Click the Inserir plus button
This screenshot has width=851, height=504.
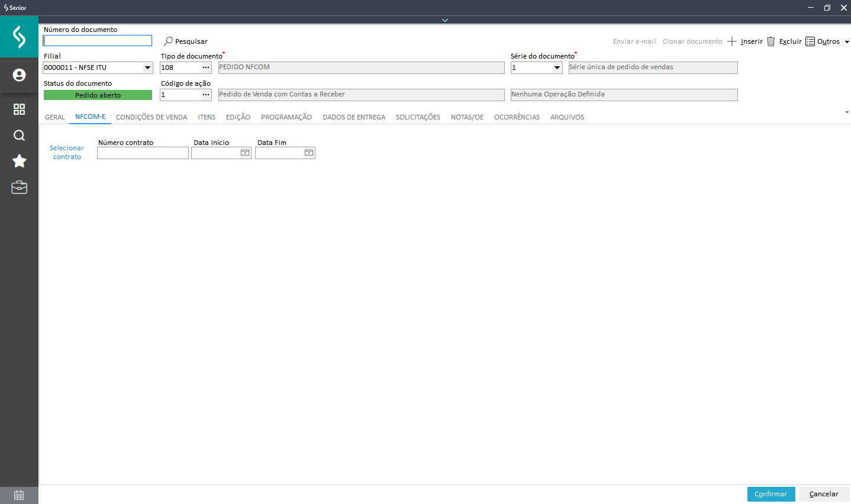[x=745, y=41]
